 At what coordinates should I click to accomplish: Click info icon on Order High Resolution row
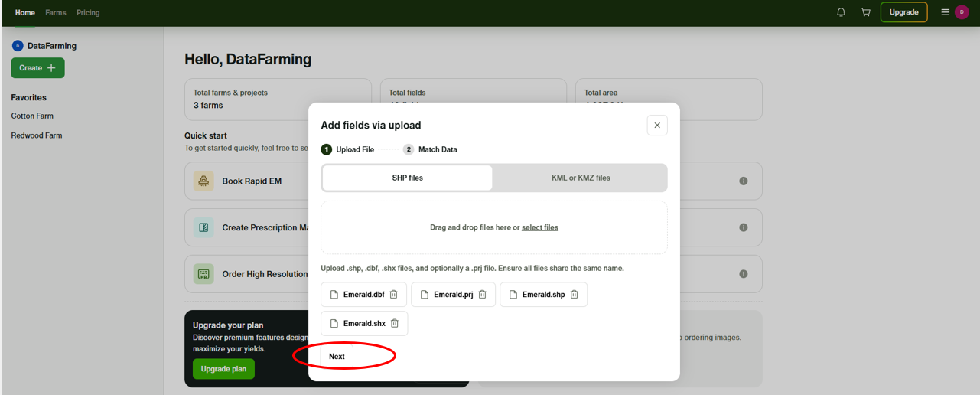(743, 274)
